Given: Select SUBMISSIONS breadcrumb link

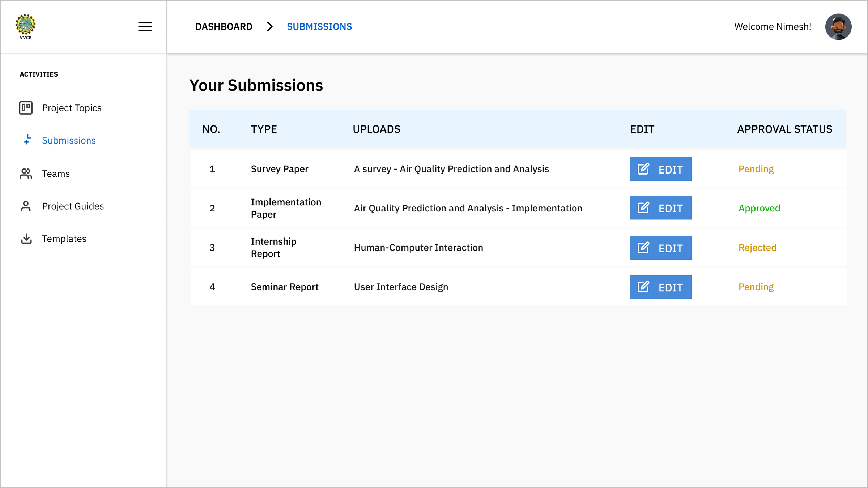Looking at the screenshot, I should tap(319, 26).
